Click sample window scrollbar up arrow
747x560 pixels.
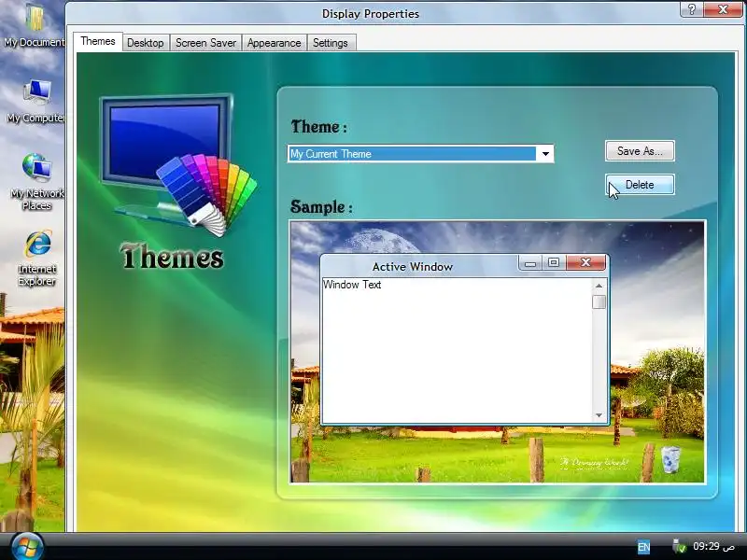599,286
